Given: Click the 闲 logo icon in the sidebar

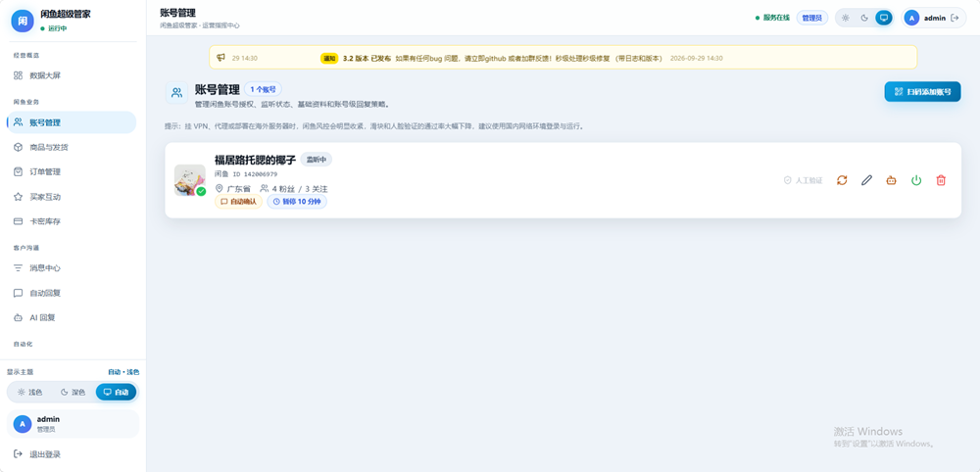Looking at the screenshot, I should [x=23, y=21].
